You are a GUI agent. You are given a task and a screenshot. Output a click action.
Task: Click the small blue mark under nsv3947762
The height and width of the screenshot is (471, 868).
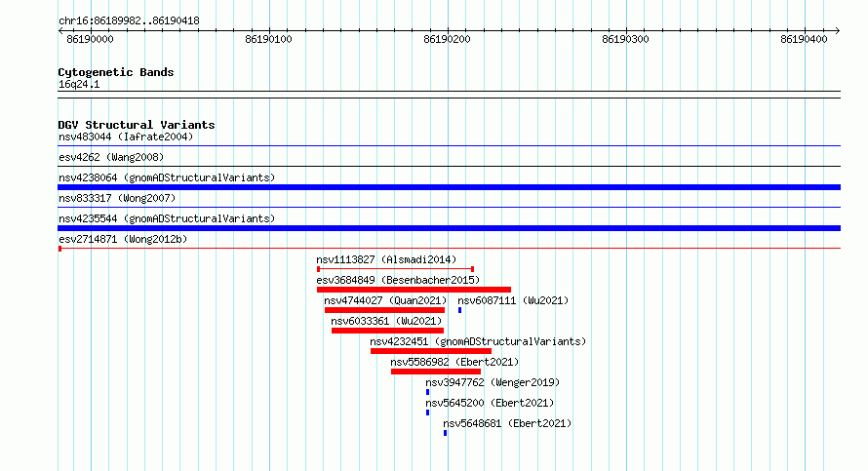coord(427,392)
